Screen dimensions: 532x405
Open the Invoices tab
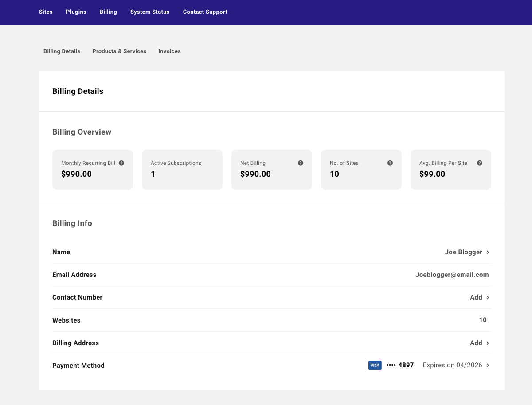pyautogui.click(x=169, y=51)
